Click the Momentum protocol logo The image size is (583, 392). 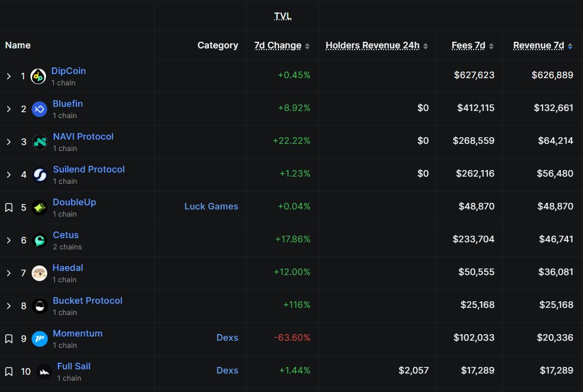(39, 339)
